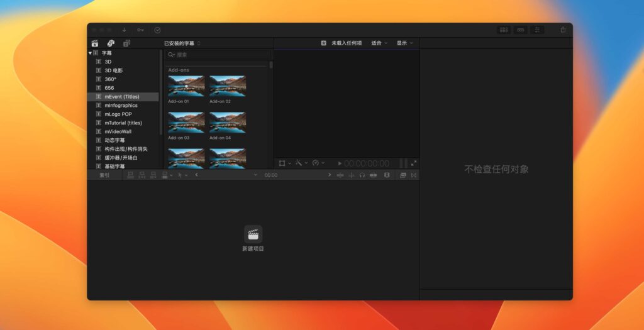Viewport: 644px width, 330px height.
Task: Click the overwrite clip edit icon
Action: (x=166, y=175)
